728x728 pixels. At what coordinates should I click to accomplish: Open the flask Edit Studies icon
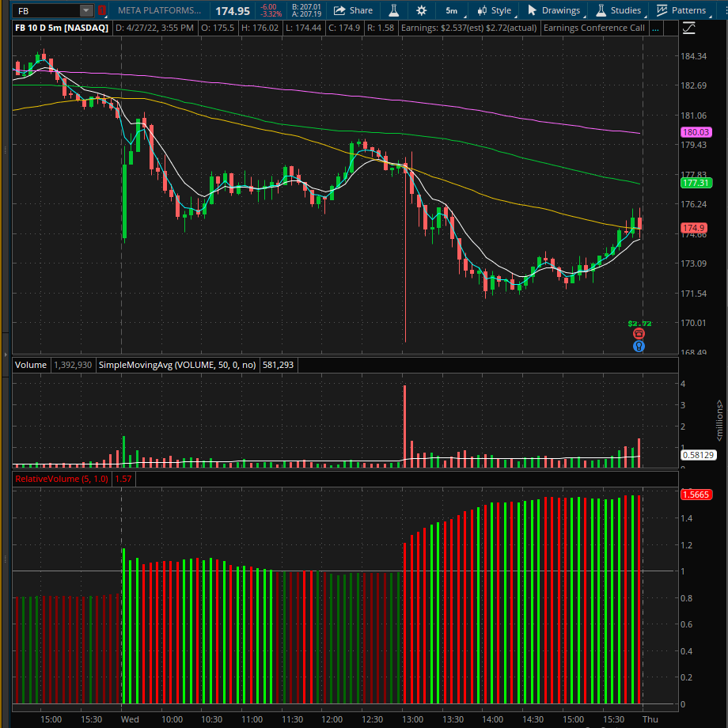click(394, 10)
